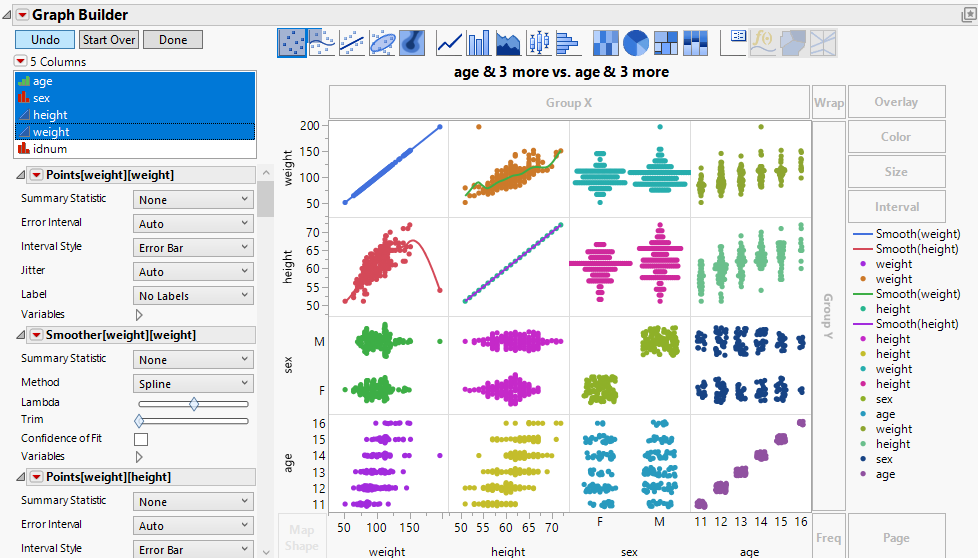Collapse the Points[weight][weight] section triangle

click(x=22, y=175)
